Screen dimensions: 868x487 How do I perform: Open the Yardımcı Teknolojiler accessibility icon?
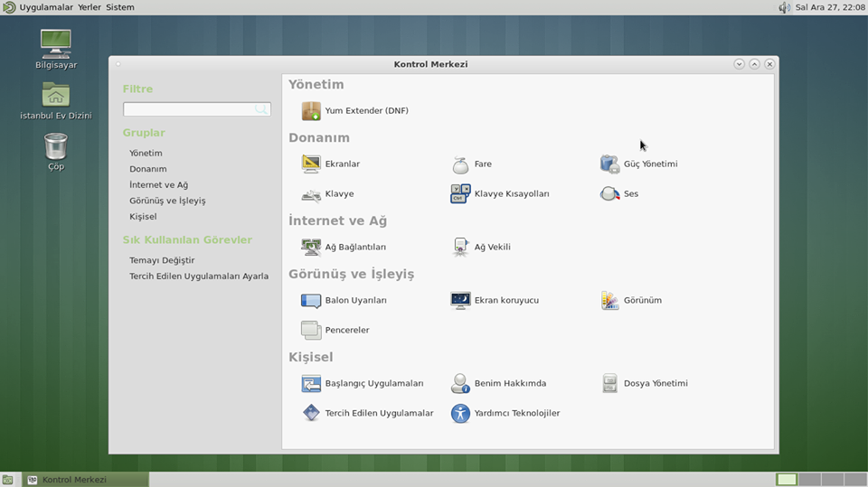click(x=460, y=413)
